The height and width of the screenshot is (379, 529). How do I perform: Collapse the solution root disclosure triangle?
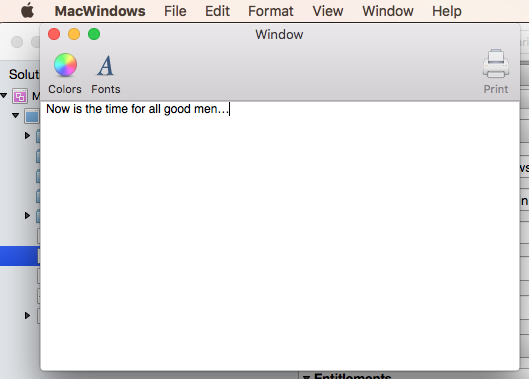pyautogui.click(x=4, y=96)
